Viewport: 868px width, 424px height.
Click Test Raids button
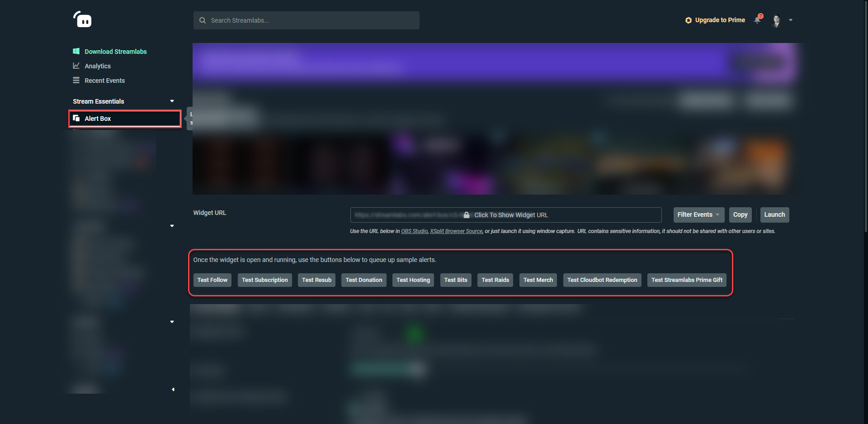coord(495,280)
